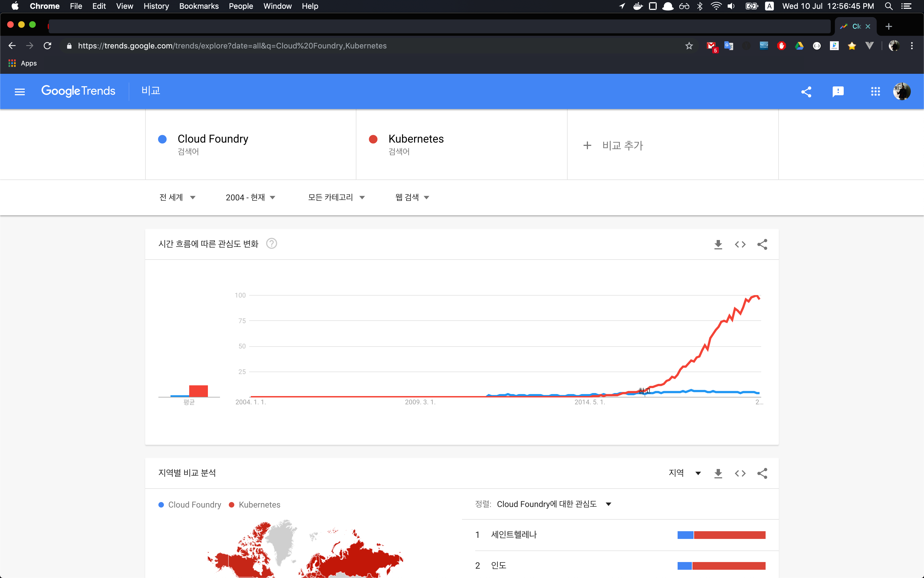The width and height of the screenshot is (924, 578).
Task: Go forward in browser history
Action: click(x=29, y=46)
